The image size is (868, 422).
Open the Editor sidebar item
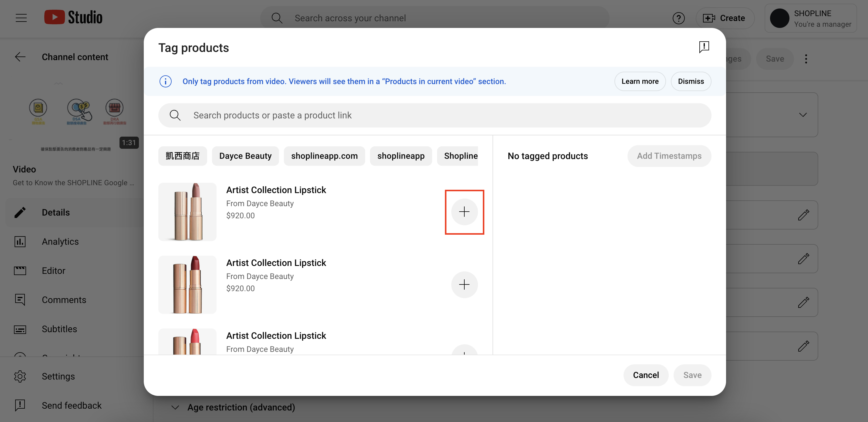(x=75, y=270)
